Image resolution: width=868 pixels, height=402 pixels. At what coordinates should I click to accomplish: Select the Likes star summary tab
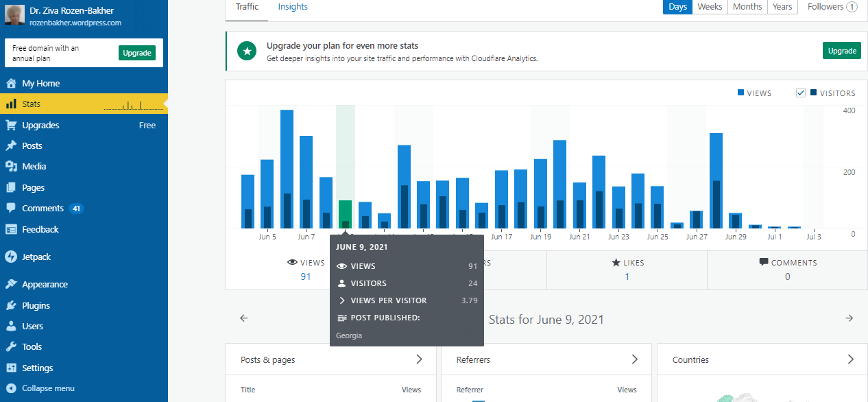(x=627, y=270)
